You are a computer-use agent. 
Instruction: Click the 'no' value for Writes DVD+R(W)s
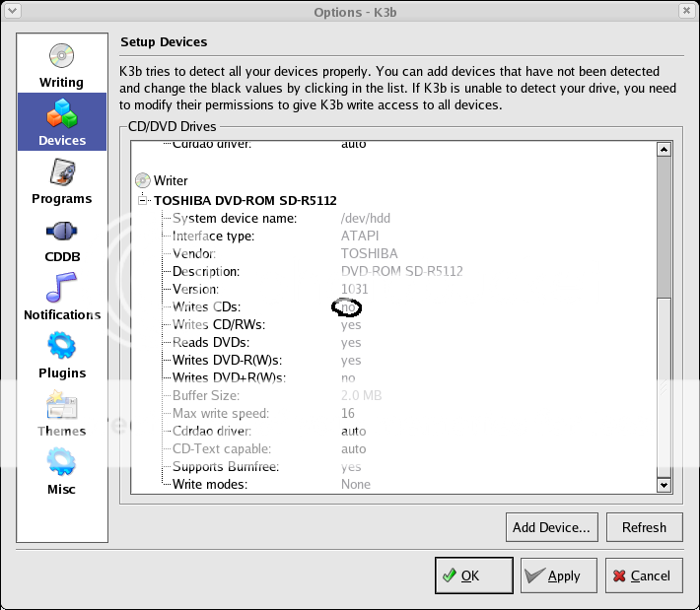pyautogui.click(x=348, y=378)
